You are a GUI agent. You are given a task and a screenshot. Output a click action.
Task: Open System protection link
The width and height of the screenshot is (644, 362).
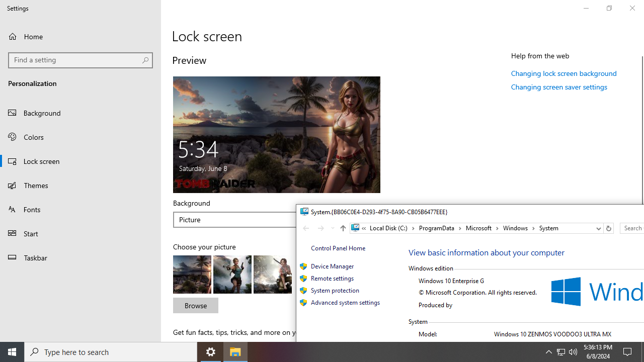[335, 291]
